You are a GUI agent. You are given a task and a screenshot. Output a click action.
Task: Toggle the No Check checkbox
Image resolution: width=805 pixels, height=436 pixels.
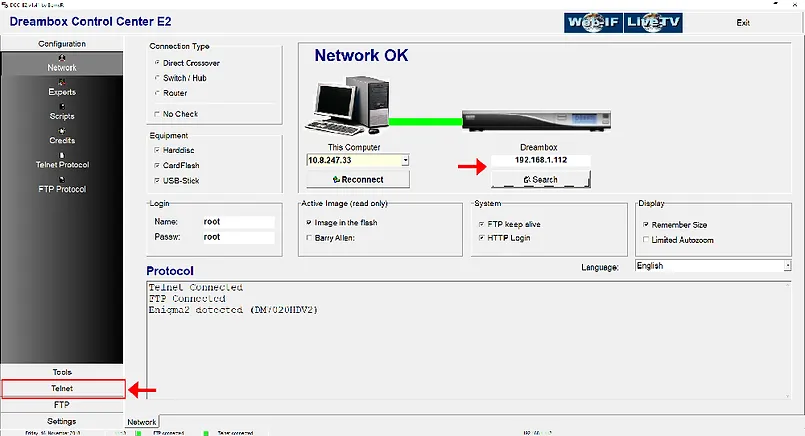[157, 114]
